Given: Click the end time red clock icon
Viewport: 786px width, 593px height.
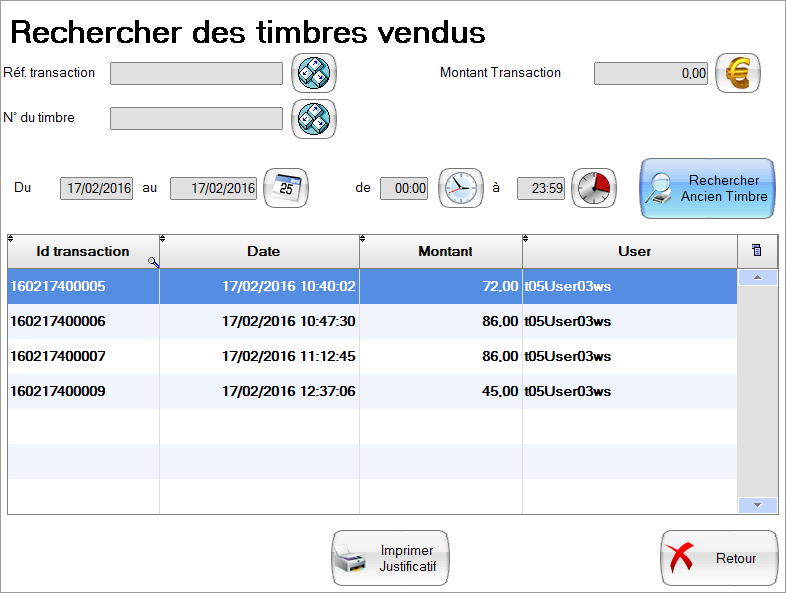Looking at the screenshot, I should point(594,188).
